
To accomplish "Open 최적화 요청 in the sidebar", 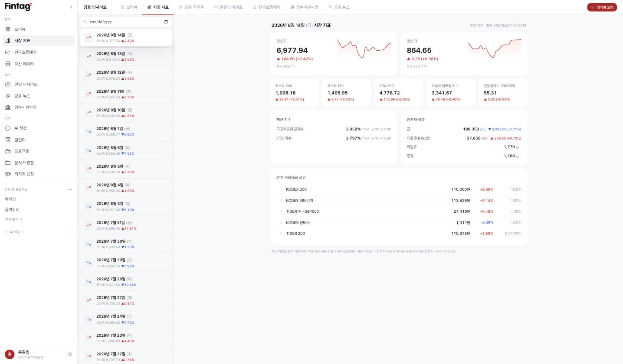I will click(39, 174).
